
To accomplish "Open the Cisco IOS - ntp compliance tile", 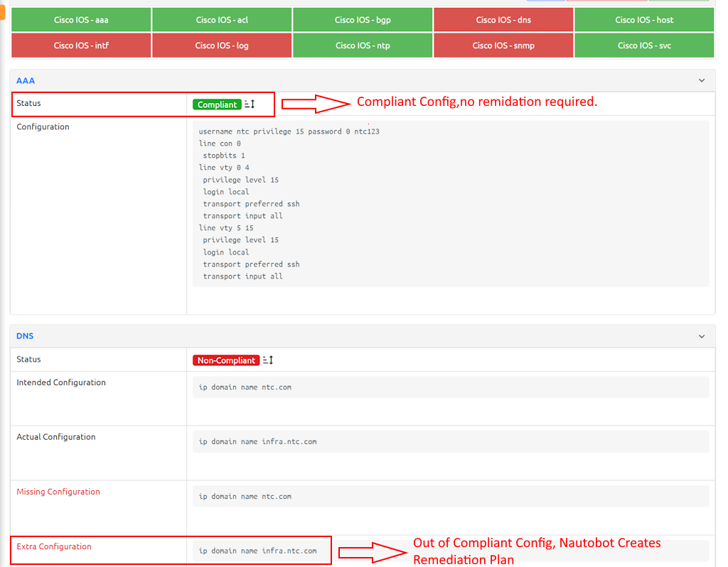I will (x=362, y=45).
